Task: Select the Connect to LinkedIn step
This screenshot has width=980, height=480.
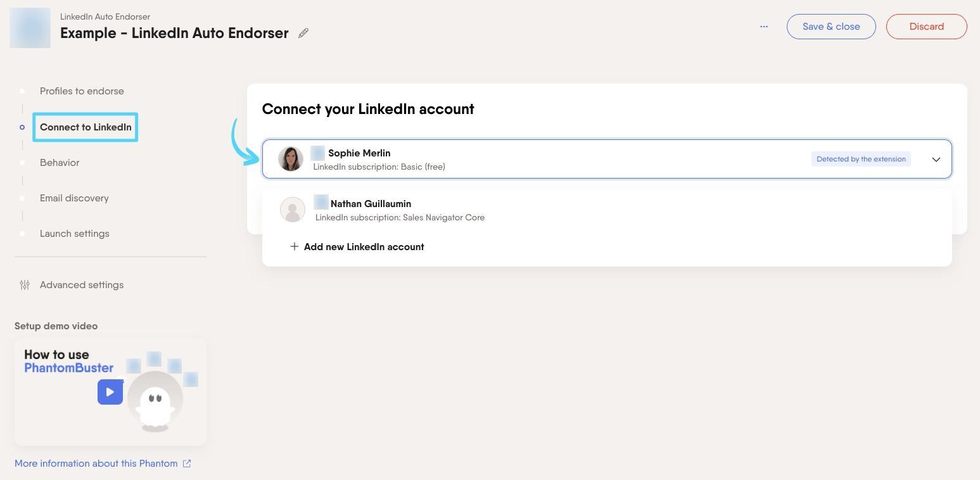Action: coord(86,127)
